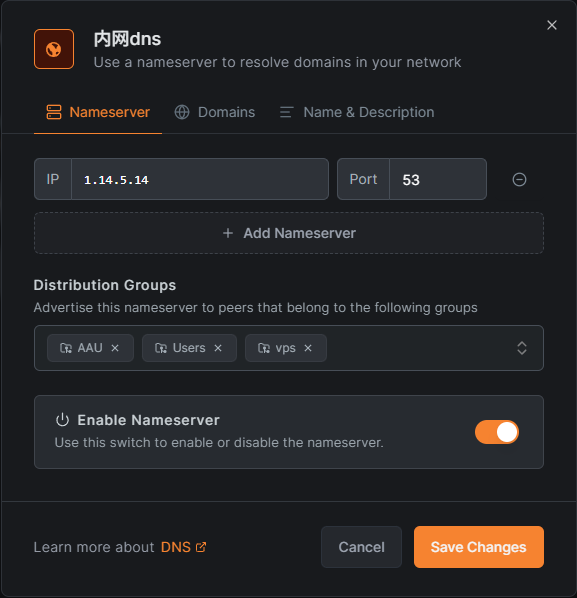Toggle the Enable Nameserver switch
Viewport: 577px width, 598px height.
pos(497,432)
